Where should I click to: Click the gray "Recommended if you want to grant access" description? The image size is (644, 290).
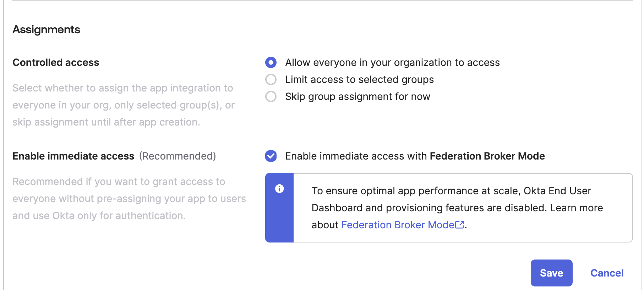point(129,199)
